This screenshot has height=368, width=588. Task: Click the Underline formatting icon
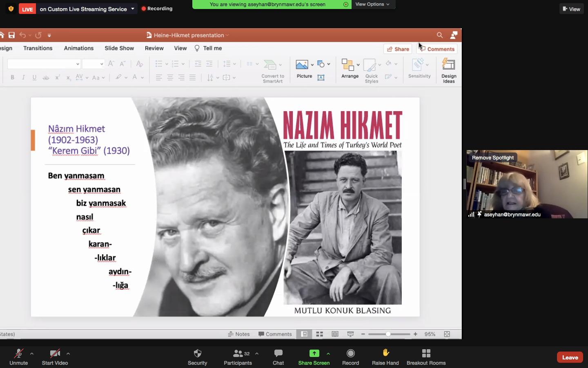pyautogui.click(x=34, y=77)
